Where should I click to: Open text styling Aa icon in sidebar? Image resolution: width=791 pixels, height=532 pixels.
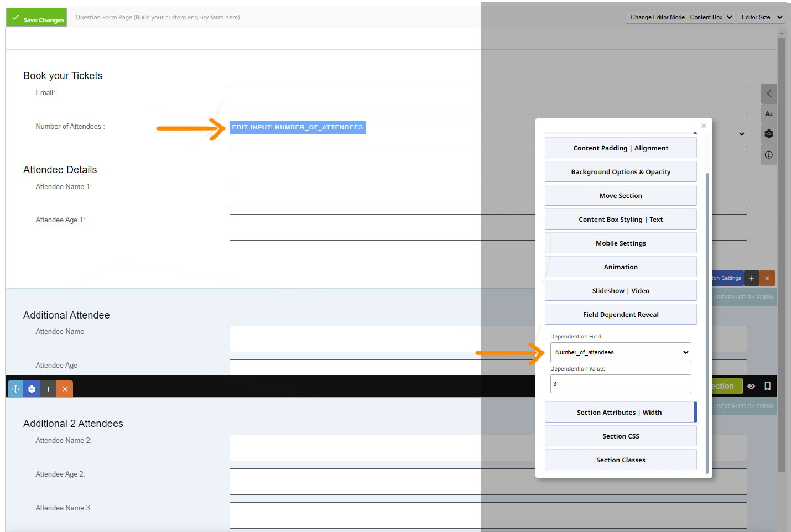[x=768, y=114]
